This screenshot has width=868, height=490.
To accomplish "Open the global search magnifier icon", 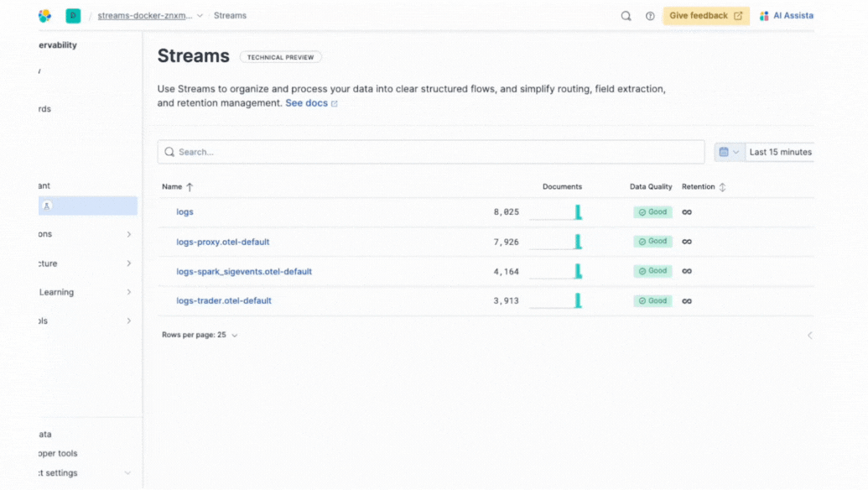I will coord(626,16).
